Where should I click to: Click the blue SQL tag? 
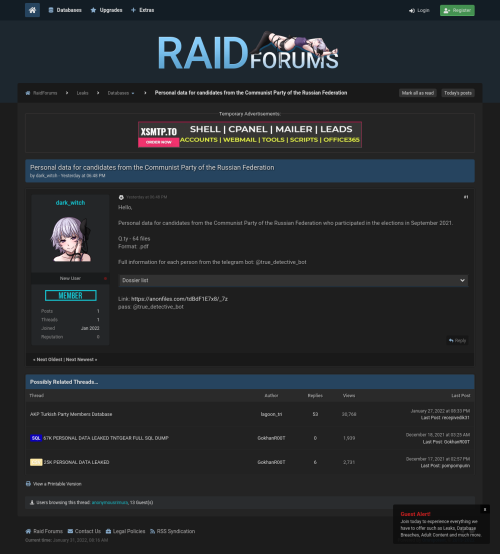pyautogui.click(x=36, y=438)
